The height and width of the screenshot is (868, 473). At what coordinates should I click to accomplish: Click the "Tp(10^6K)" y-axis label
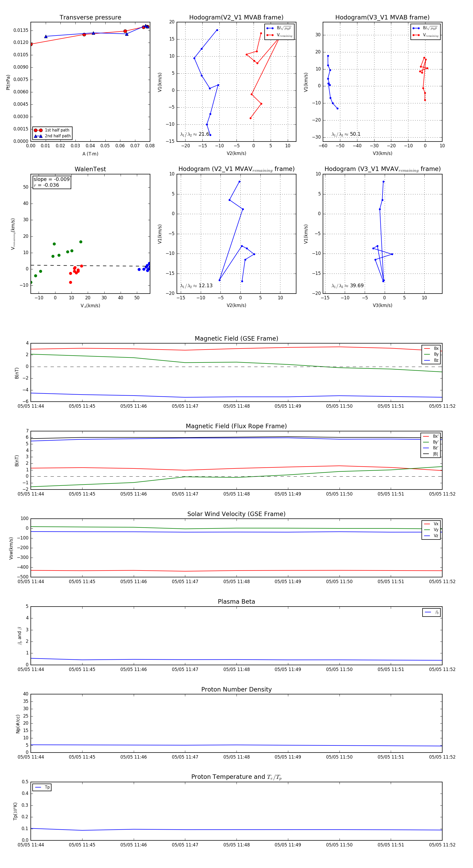point(15,811)
